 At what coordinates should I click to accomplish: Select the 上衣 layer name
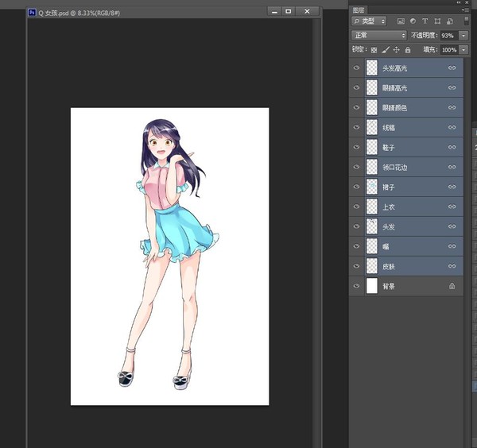[x=389, y=207]
